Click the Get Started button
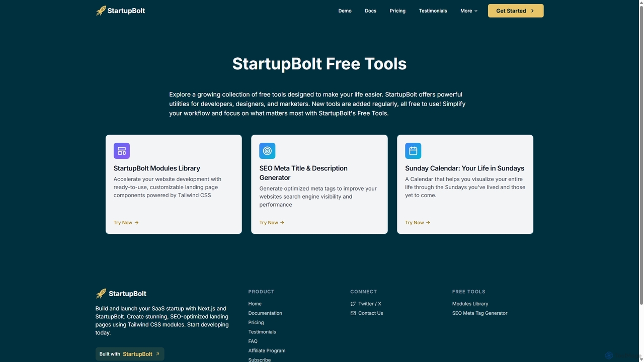This screenshot has height=362, width=644. click(516, 11)
